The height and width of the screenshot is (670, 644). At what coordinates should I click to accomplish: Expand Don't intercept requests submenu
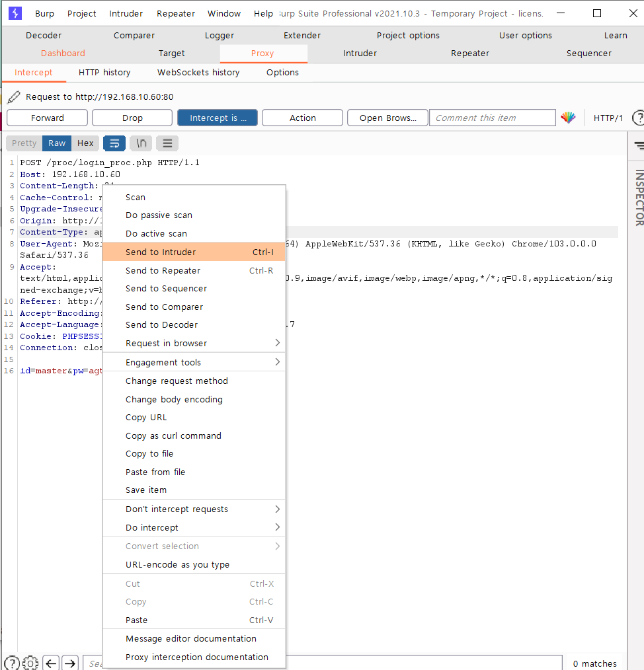[x=194, y=509]
